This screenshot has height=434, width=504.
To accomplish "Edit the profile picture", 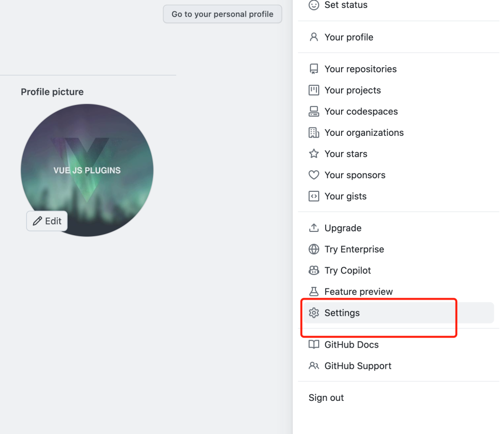I will pos(47,221).
